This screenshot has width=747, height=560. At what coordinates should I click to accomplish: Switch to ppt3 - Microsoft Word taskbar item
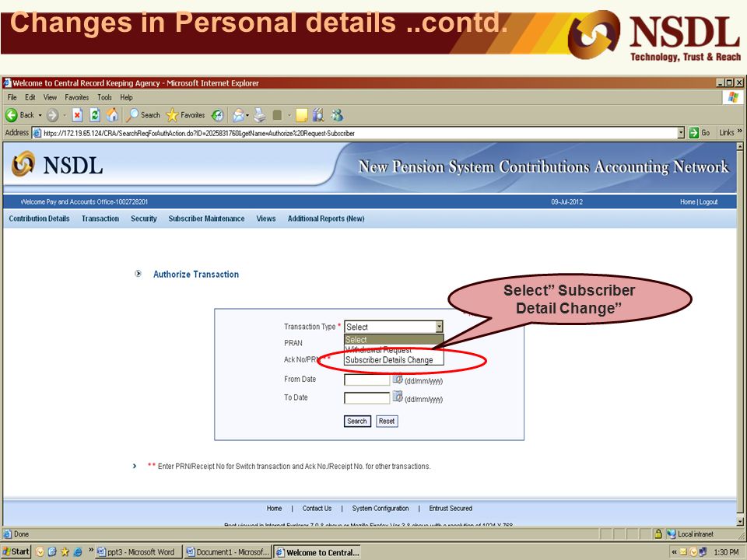138,552
